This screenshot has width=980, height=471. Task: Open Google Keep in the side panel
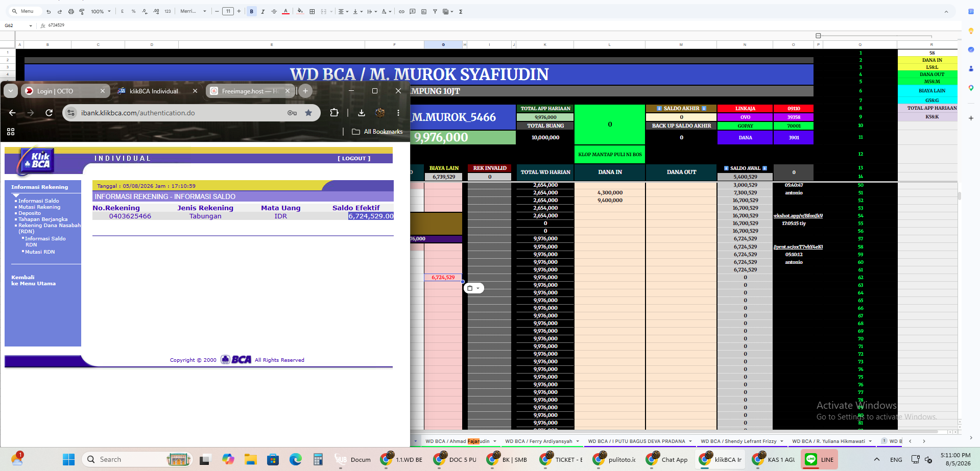coord(971,31)
